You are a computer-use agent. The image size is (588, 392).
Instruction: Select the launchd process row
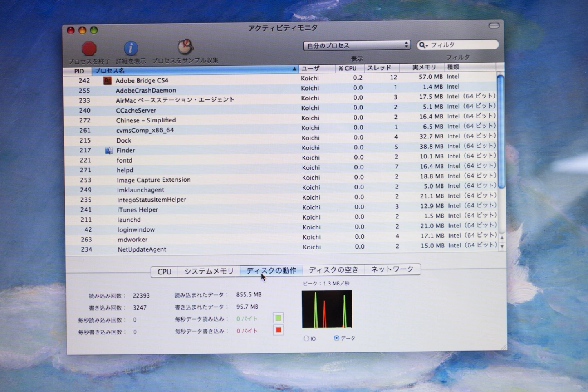282,218
